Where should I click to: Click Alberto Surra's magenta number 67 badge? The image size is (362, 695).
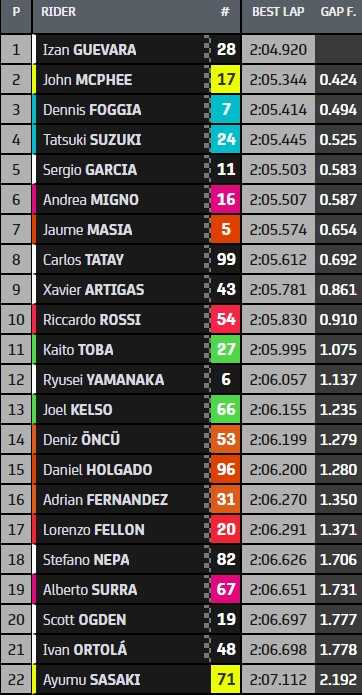tap(226, 589)
